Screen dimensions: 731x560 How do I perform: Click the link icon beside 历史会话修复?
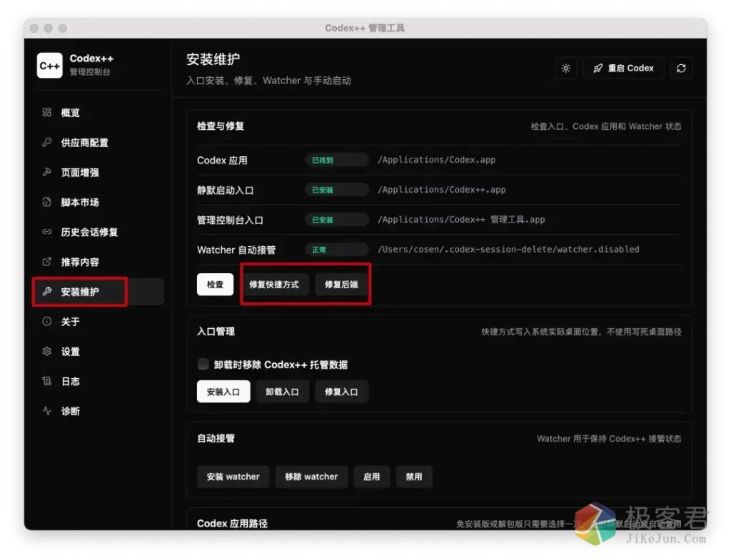click(46, 232)
